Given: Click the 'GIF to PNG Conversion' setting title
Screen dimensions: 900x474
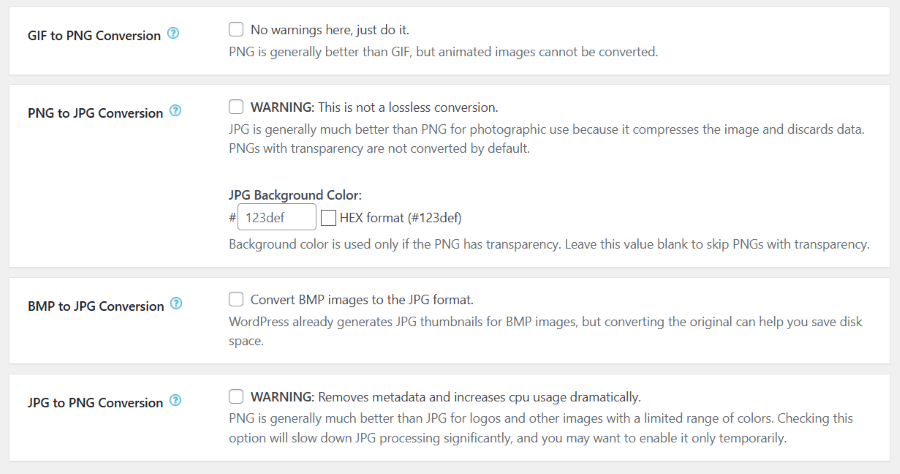Looking at the screenshot, I should pyautogui.click(x=94, y=36).
